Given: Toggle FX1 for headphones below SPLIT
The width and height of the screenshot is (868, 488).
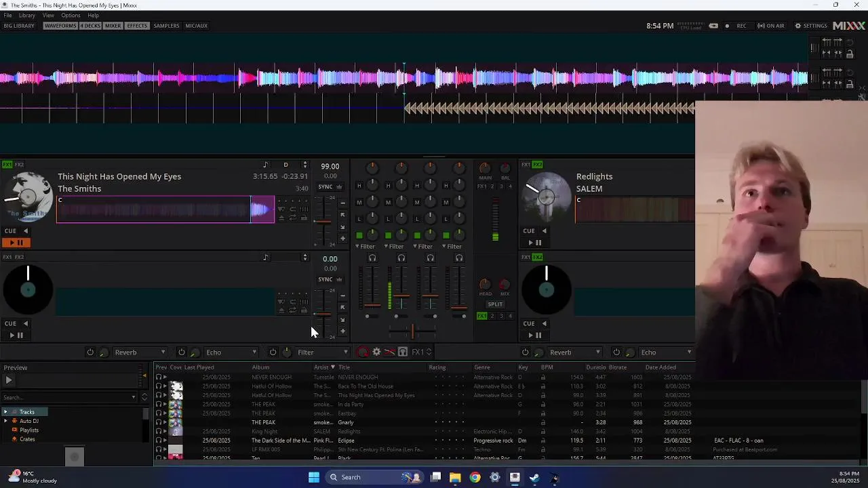Looking at the screenshot, I should (x=481, y=316).
